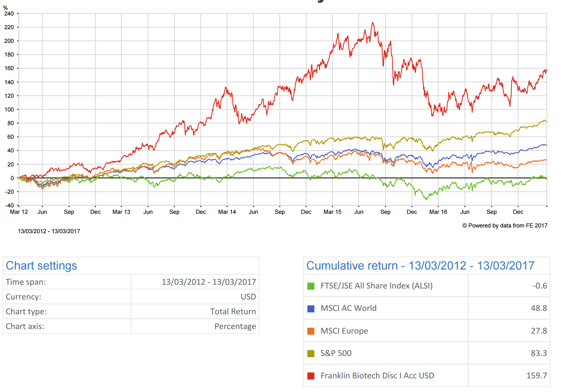Select Franklin Biotech Disc I Acc USD
This screenshot has height=392, width=561.
[x=377, y=376]
